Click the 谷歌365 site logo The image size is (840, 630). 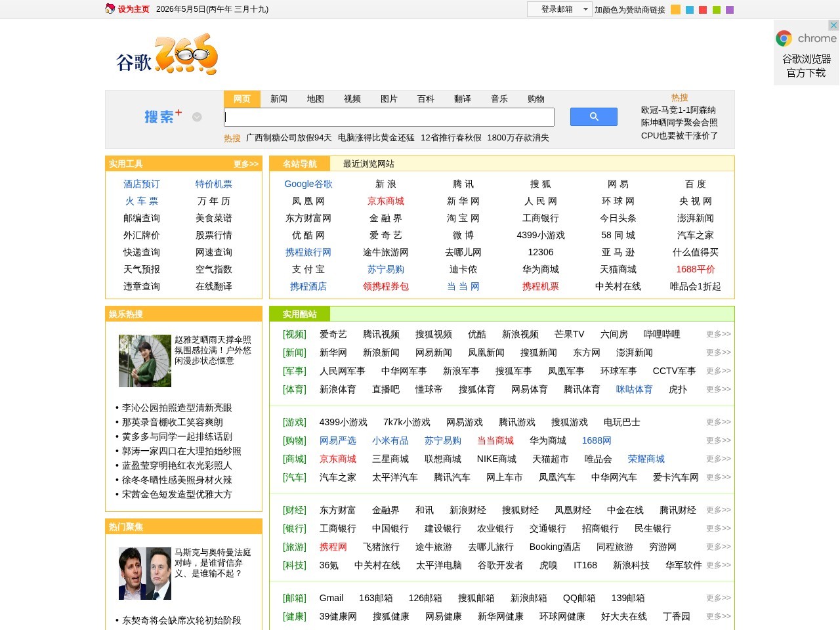click(167, 55)
